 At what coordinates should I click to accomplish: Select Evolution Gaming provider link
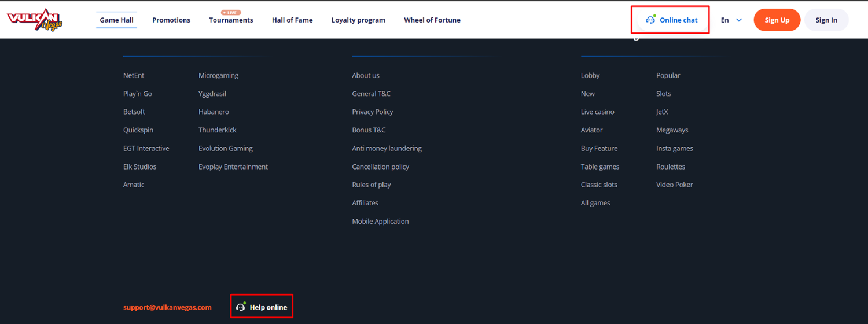[226, 149]
